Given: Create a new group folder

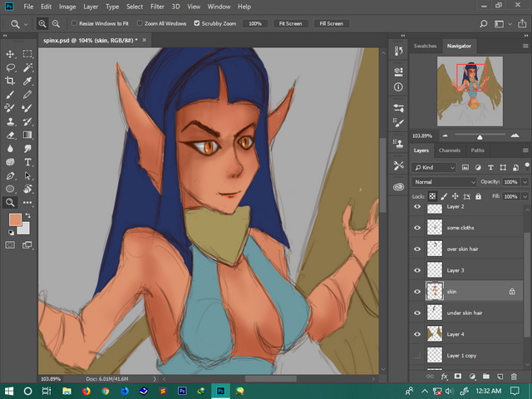Looking at the screenshot, I should [486, 376].
